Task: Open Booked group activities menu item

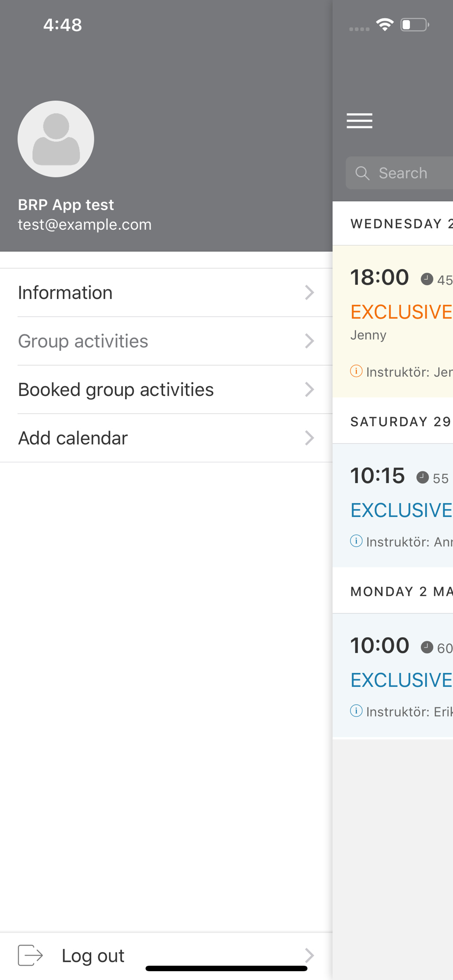Action: coord(166,390)
